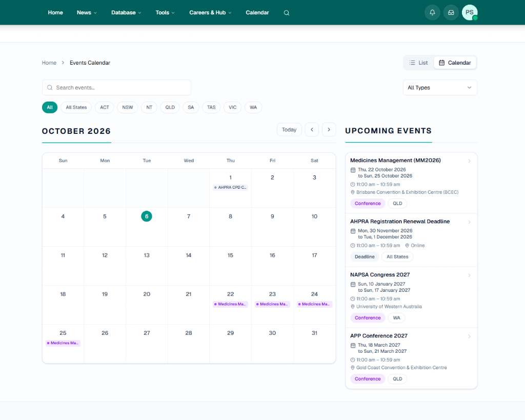Expand the Careers & Hub menu

(x=210, y=13)
